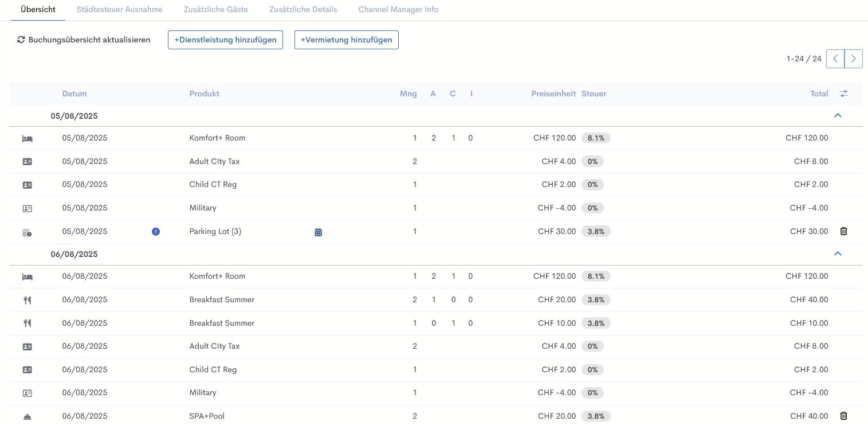The width and height of the screenshot is (868, 425).
Task: Click the refresh icon beside Buchungsübersicht aktualisieren
Action: [x=21, y=40]
